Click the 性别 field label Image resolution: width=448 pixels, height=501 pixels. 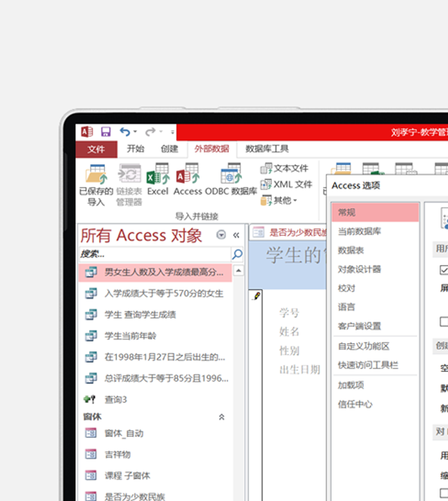point(289,351)
